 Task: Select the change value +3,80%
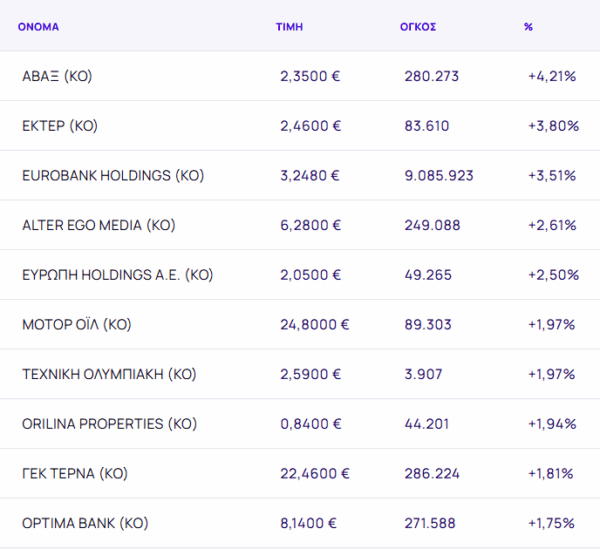click(x=554, y=126)
